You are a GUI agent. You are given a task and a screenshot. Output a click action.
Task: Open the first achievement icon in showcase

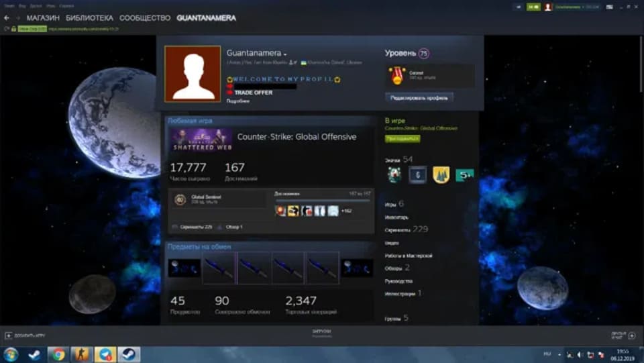click(x=281, y=211)
